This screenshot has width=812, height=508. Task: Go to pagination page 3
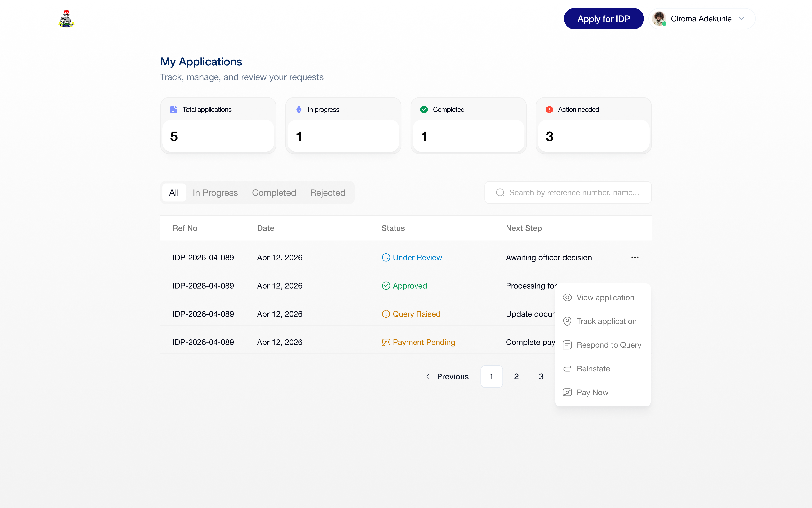tap(541, 376)
